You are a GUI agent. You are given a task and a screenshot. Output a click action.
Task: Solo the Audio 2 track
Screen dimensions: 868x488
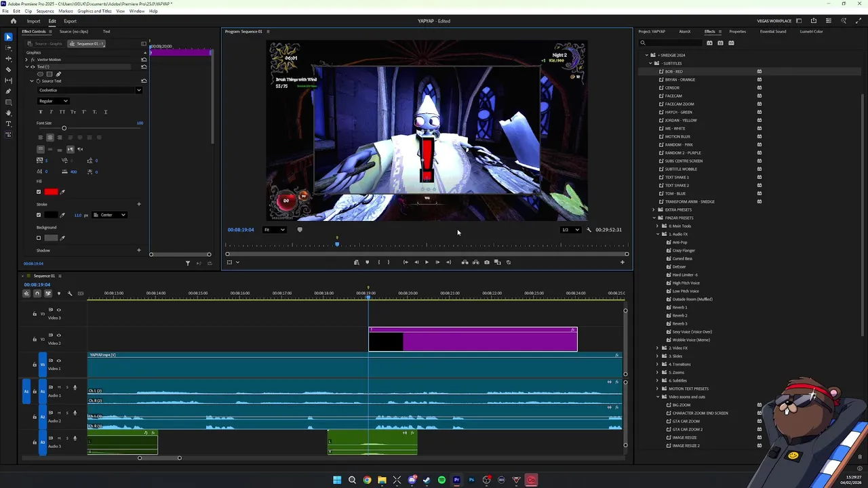point(66,413)
